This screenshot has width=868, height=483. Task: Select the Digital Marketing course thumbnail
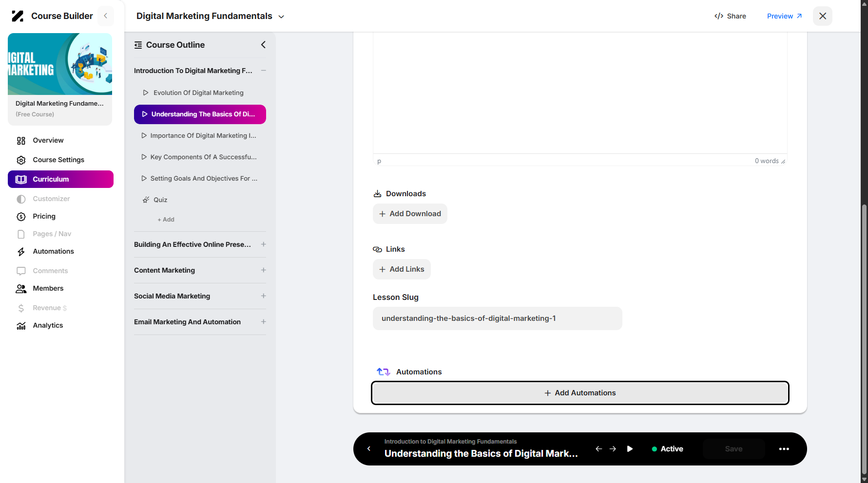60,64
